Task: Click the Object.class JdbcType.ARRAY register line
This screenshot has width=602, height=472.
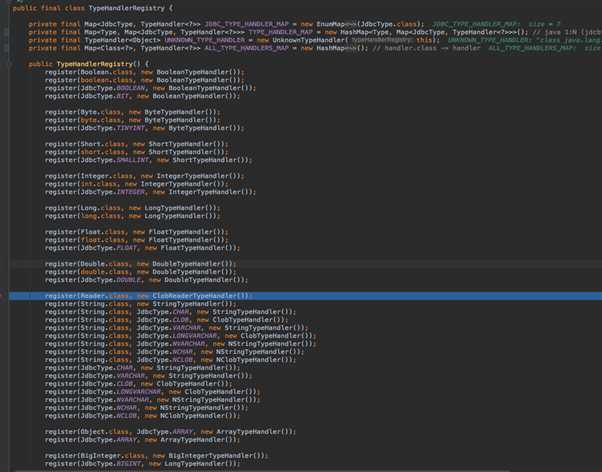Action: pos(170,432)
